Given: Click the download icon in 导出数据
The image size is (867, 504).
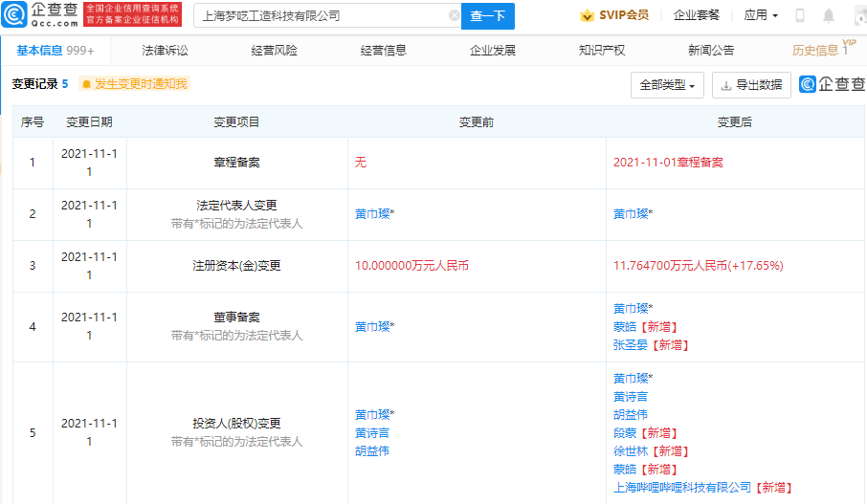Looking at the screenshot, I should pos(726,85).
